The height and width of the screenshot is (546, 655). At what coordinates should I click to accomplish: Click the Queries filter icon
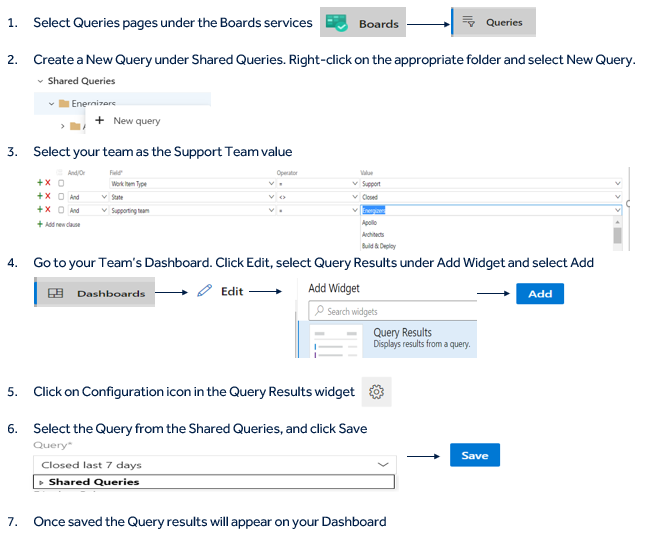[468, 22]
